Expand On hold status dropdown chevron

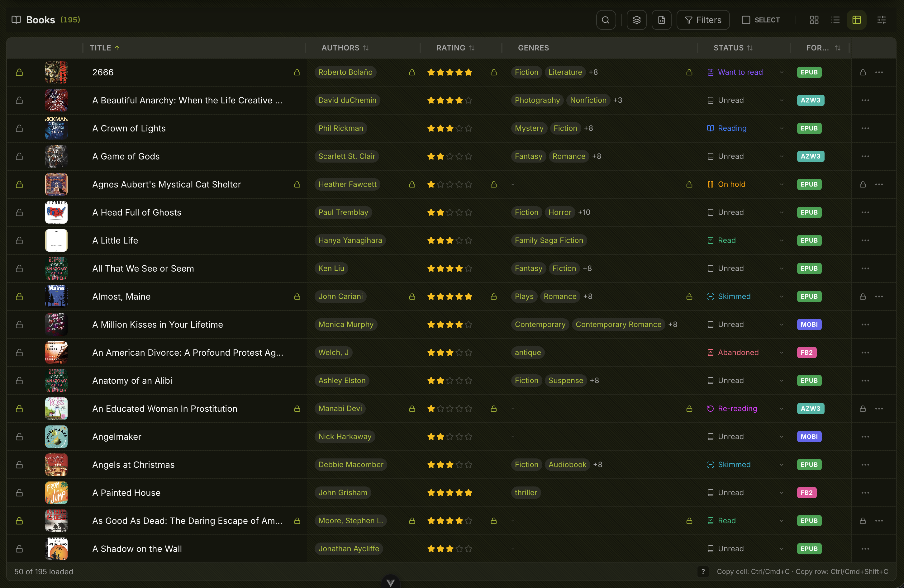tap(781, 185)
